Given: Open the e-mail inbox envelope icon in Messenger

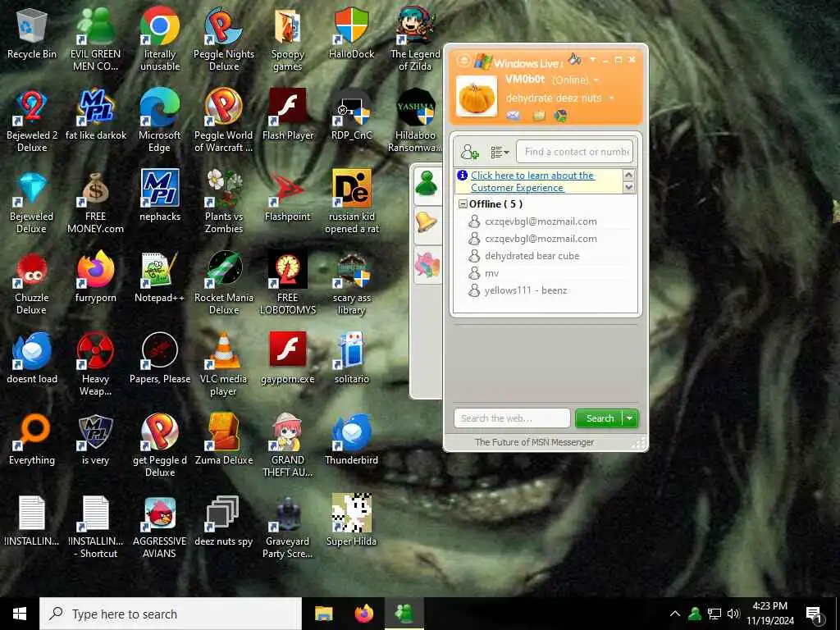Looking at the screenshot, I should (514, 115).
